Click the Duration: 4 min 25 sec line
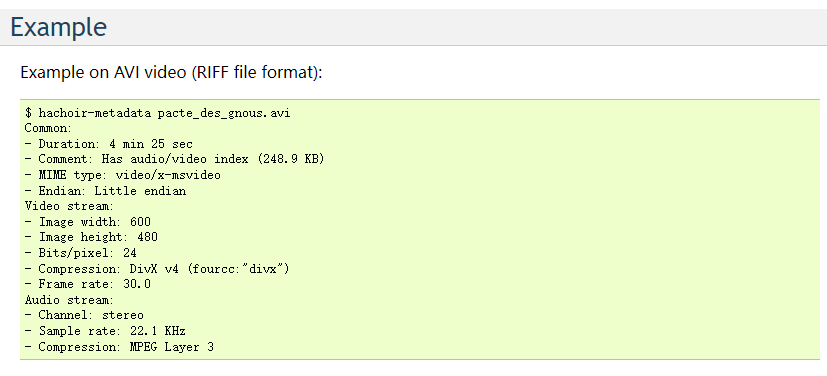This screenshot has width=827, height=376. click(109, 144)
